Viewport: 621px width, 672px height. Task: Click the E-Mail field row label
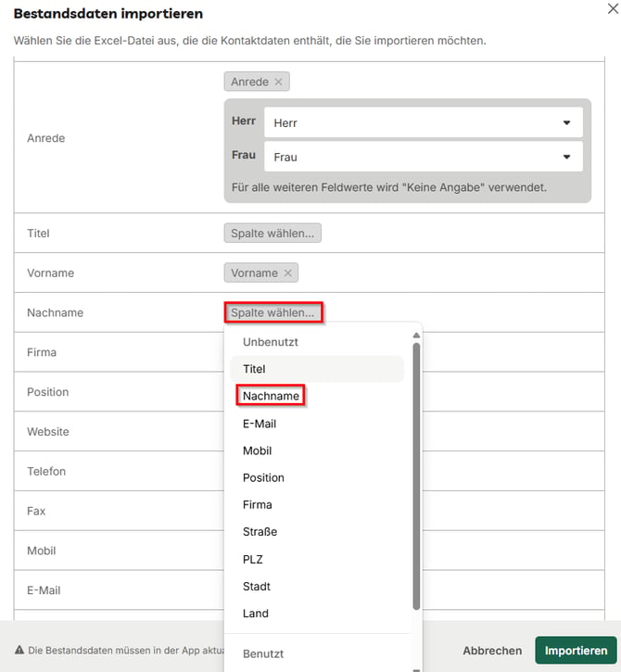[x=44, y=590]
